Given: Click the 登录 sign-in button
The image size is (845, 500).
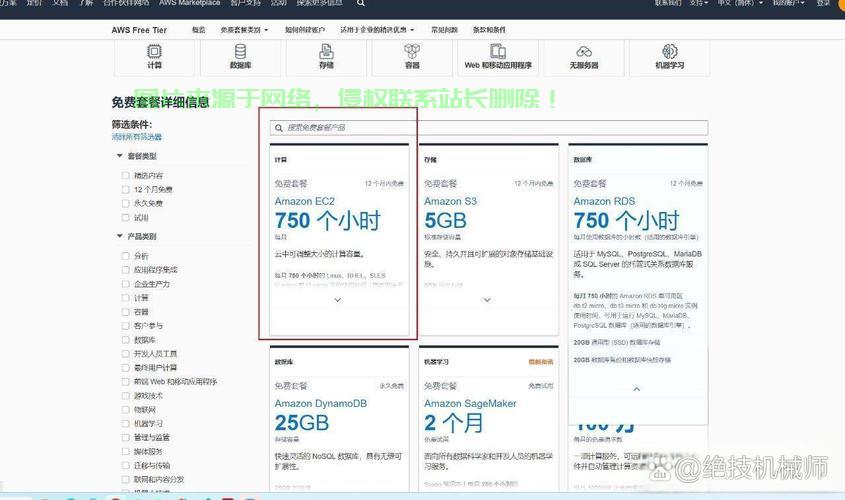Looking at the screenshot, I should 823,3.
